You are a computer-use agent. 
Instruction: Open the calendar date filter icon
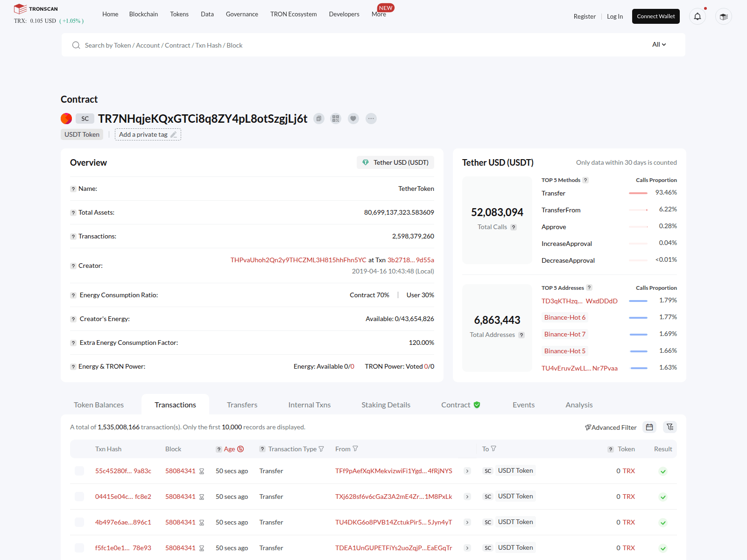click(x=649, y=427)
